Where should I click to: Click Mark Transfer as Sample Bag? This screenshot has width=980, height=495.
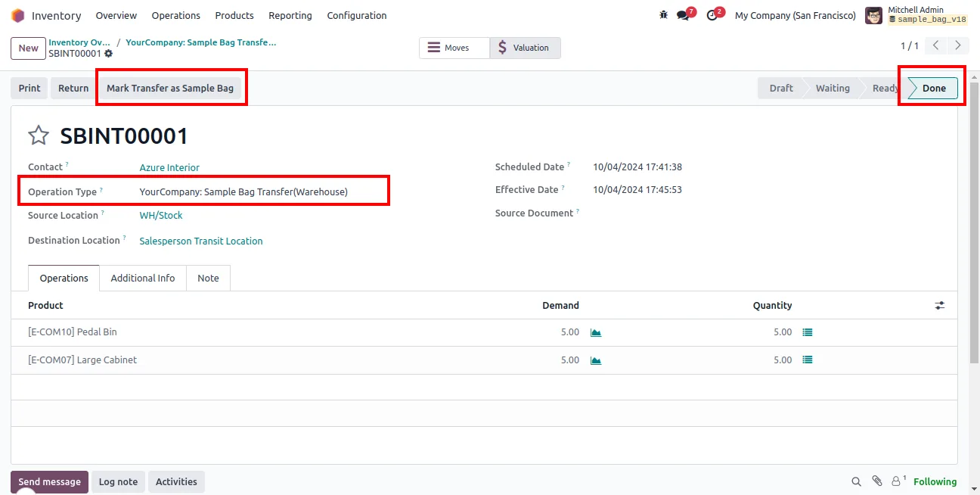point(170,89)
